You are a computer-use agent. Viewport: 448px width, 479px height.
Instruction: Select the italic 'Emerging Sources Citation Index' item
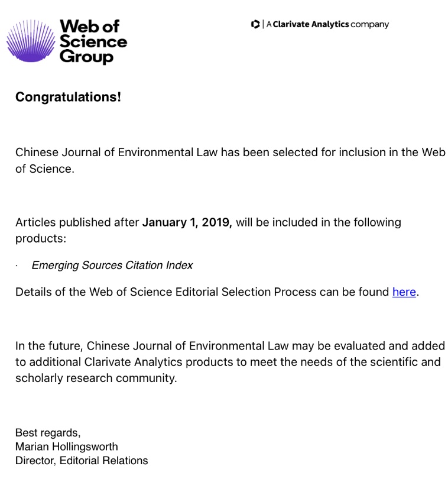point(112,266)
